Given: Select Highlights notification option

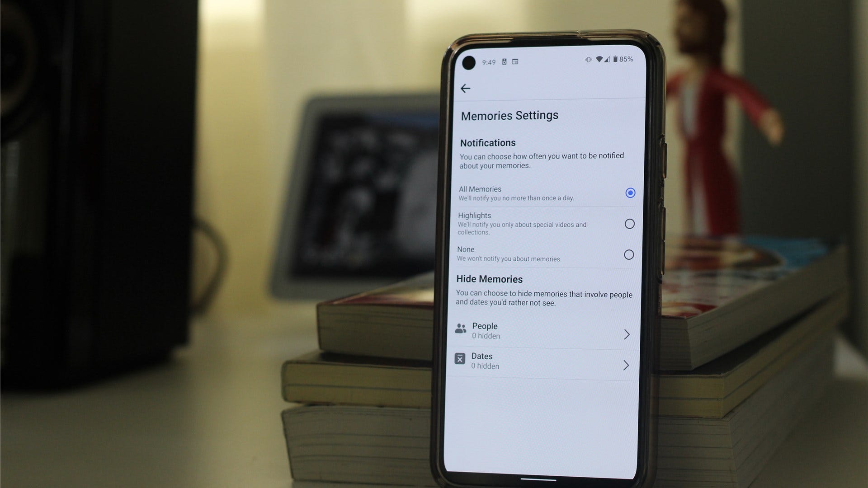Looking at the screenshot, I should (x=630, y=223).
